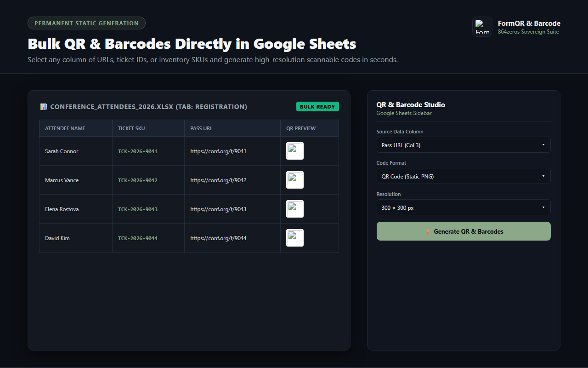
Task: Click Generate QR & Barcodes button
Action: tap(464, 231)
